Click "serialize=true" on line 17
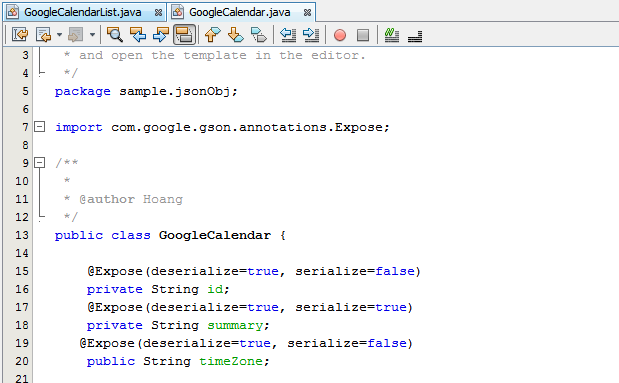619x383 pixels. 351,307
